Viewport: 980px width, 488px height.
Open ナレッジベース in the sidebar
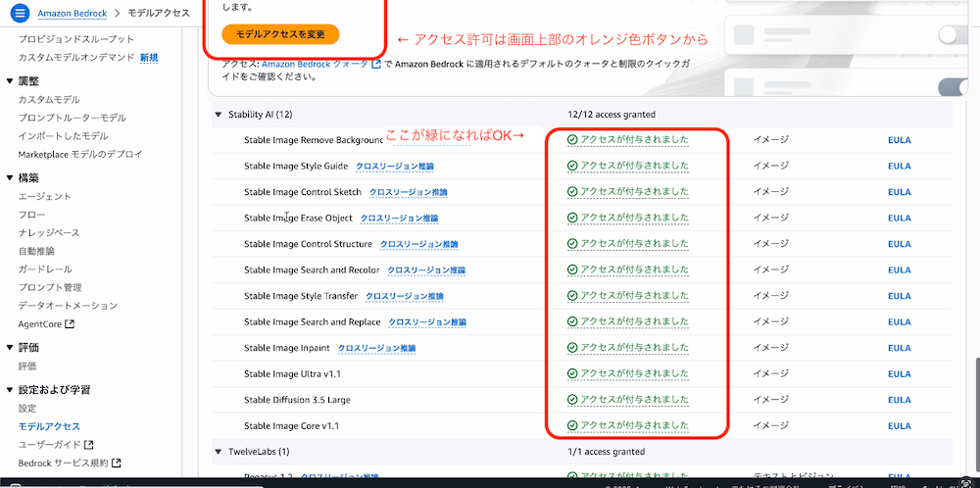click(x=49, y=232)
